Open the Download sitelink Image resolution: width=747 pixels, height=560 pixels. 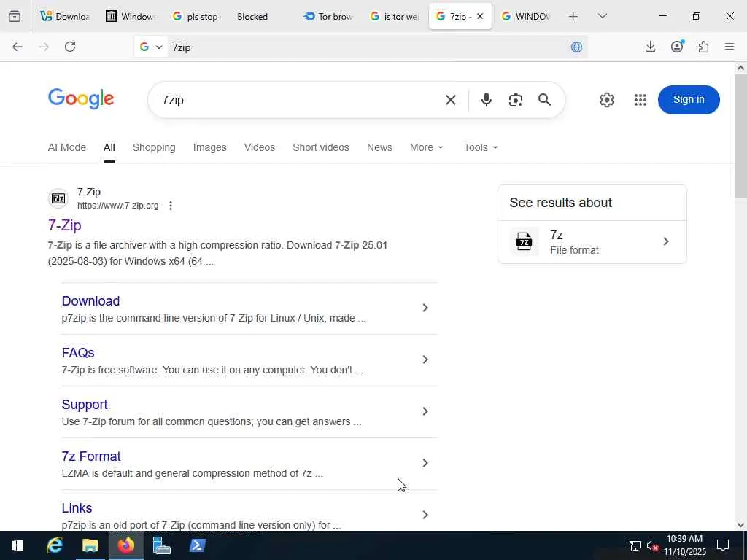click(x=90, y=301)
